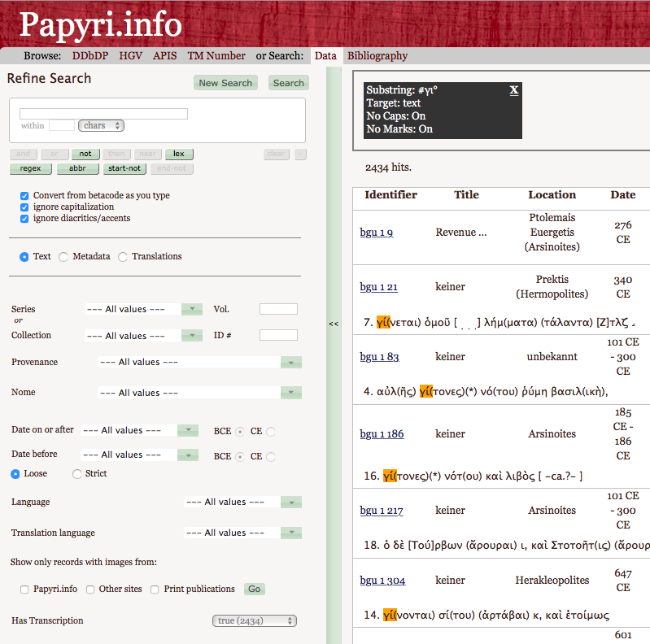
Task: Collapse the search panel with << arrows
Action: click(334, 324)
